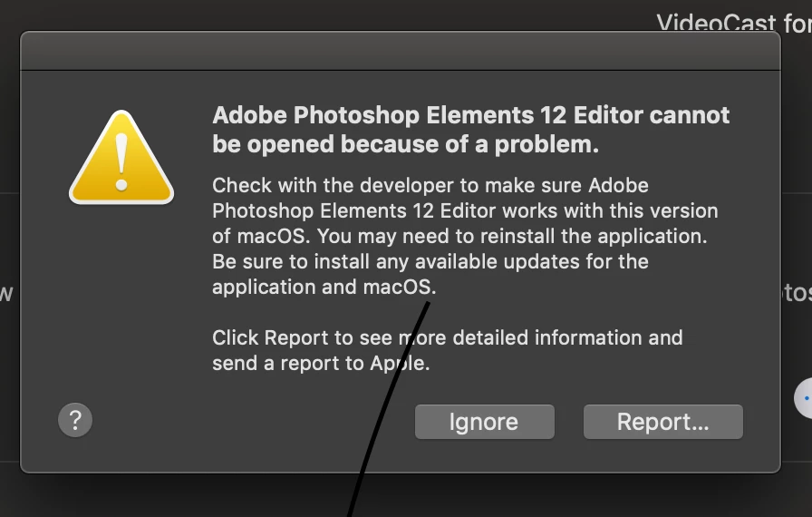Click the cut-off 'w' text at left
Screen dimensions: 812x517
click(6, 294)
